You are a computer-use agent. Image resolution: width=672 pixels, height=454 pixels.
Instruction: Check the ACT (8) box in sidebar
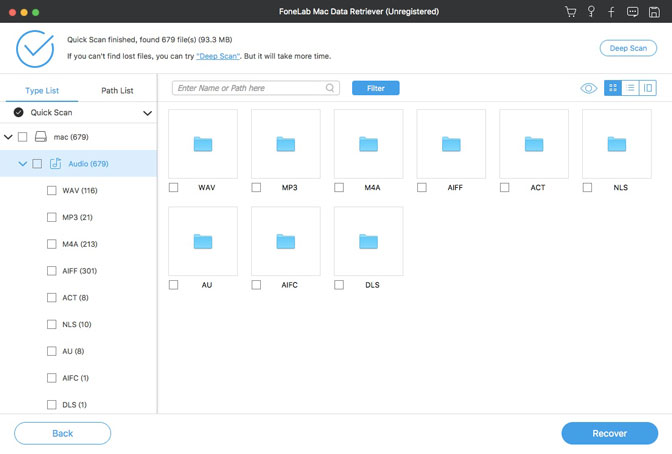(x=51, y=298)
